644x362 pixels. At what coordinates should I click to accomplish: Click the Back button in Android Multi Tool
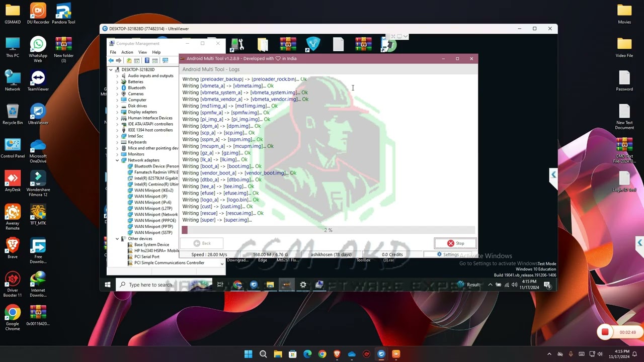pyautogui.click(x=202, y=243)
